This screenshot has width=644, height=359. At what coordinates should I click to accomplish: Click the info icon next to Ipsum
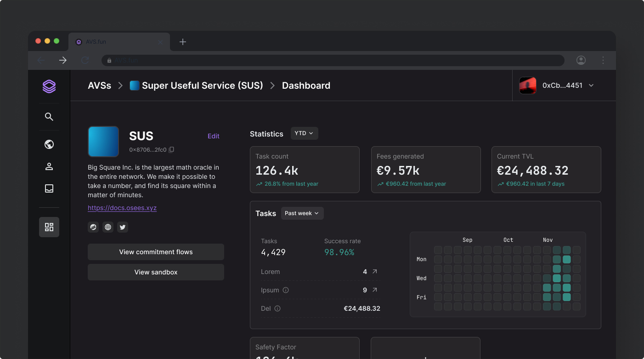(286, 290)
